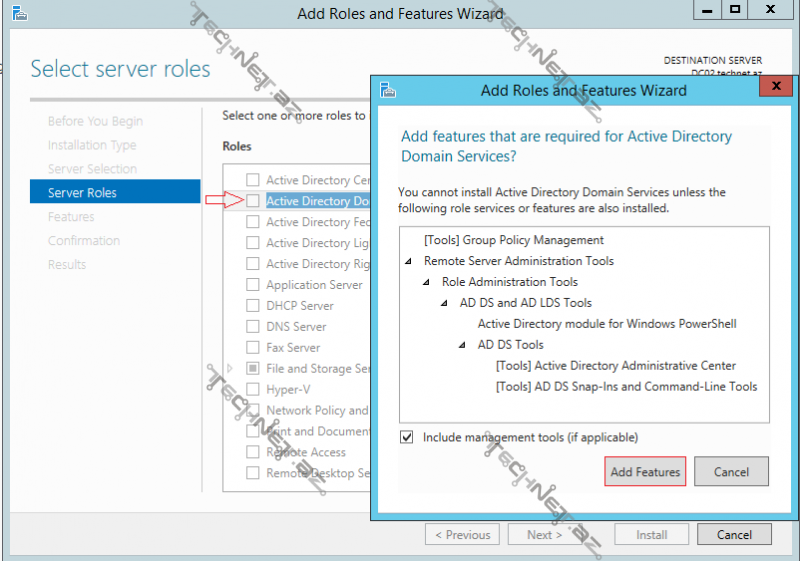Check the Hyper-V role checkbox
This screenshot has height=561, width=800.
click(x=253, y=390)
